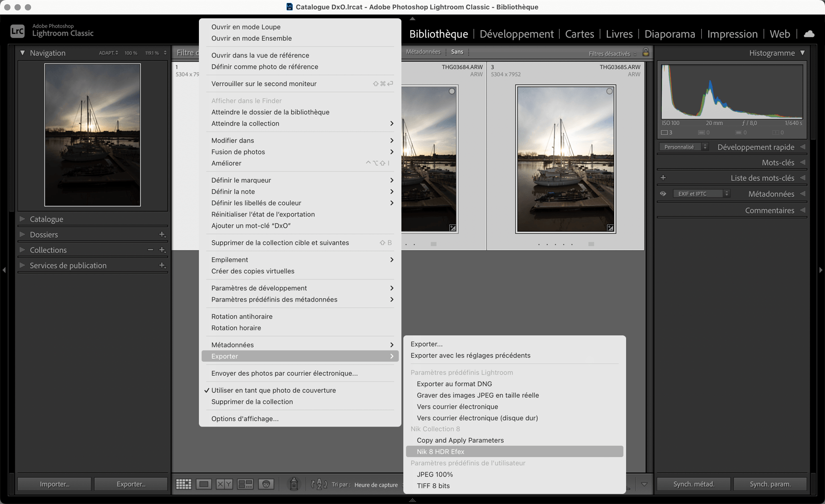
Task: Toggle sort direction A-Z icon
Action: (x=319, y=484)
